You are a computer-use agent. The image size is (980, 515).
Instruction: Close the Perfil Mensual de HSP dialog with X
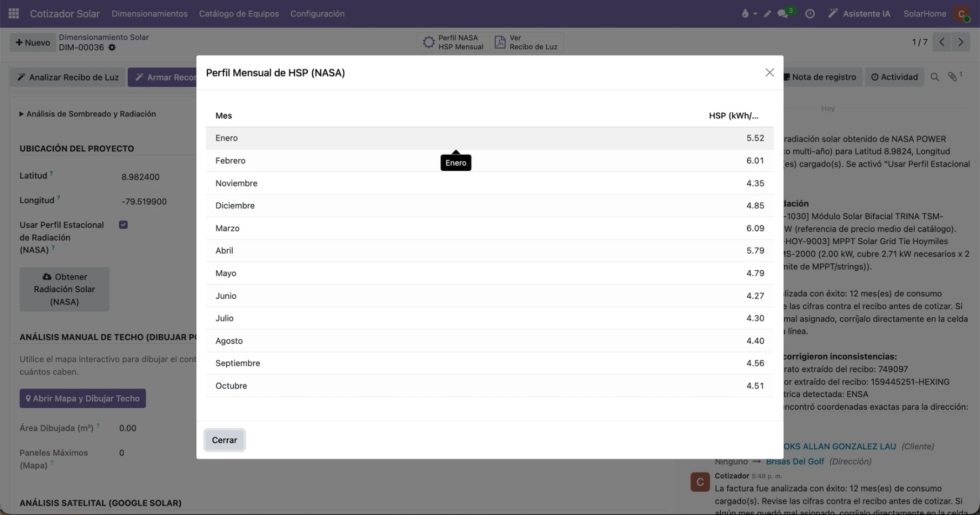[x=769, y=72]
